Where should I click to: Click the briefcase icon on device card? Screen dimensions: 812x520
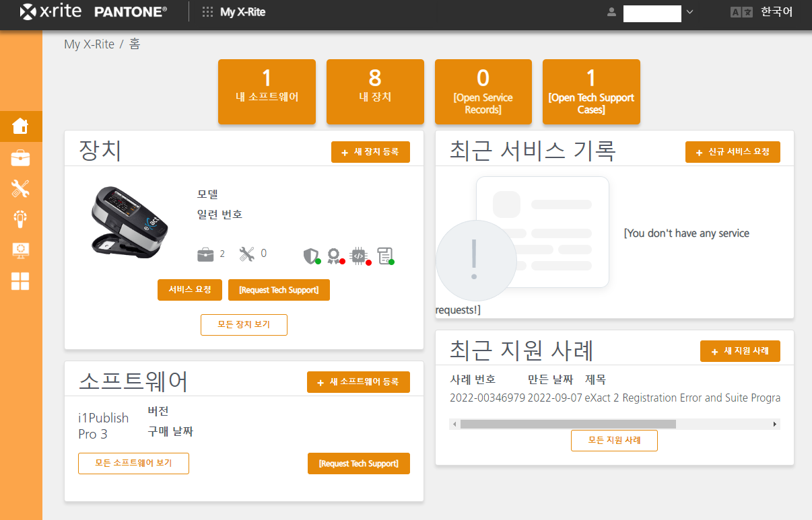click(205, 254)
